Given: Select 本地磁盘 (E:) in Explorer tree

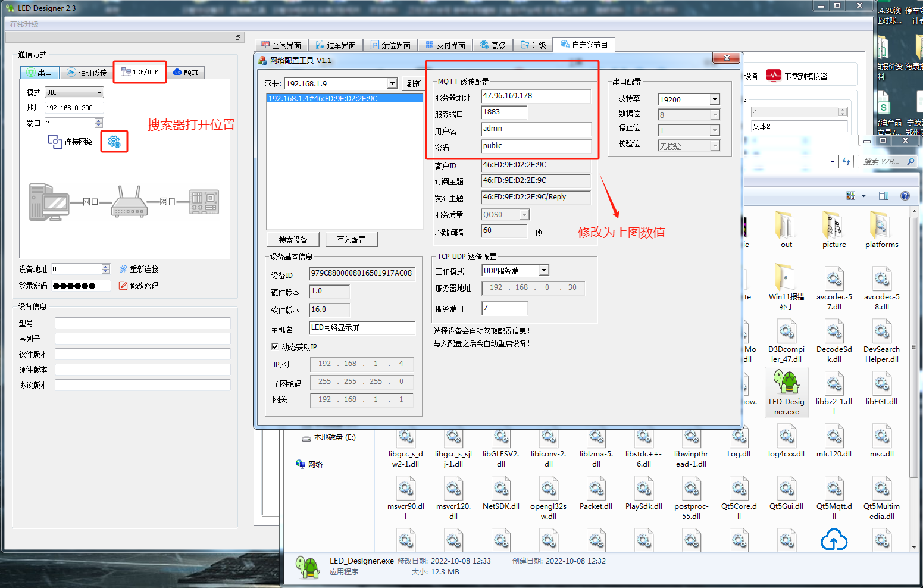Looking at the screenshot, I should point(329,437).
